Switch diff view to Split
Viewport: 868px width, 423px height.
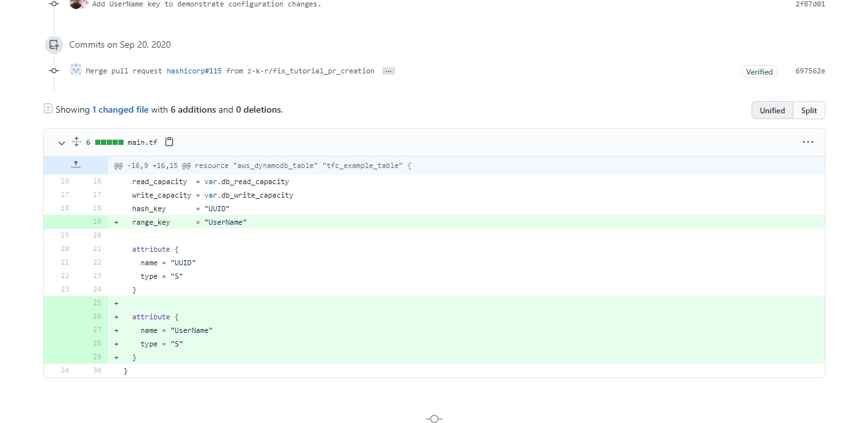click(x=809, y=110)
